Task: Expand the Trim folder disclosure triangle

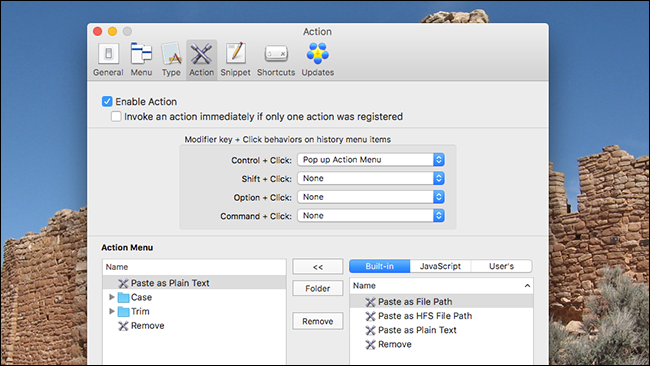Action: (112, 311)
